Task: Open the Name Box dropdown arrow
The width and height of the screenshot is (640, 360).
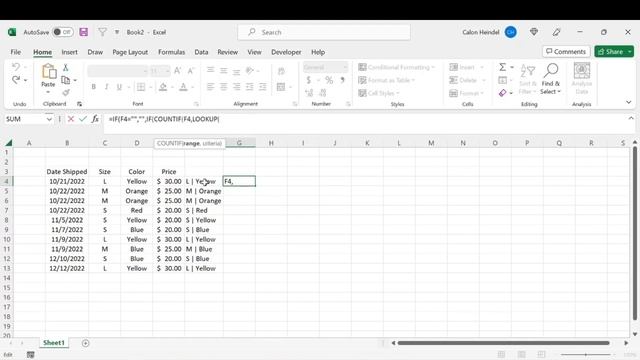Action: click(49, 119)
